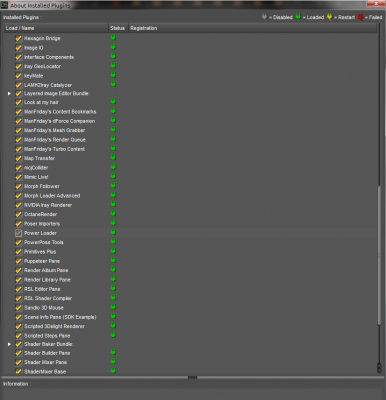
Task: Click the status plug icon beside OctaneRender
Action: pos(113,214)
